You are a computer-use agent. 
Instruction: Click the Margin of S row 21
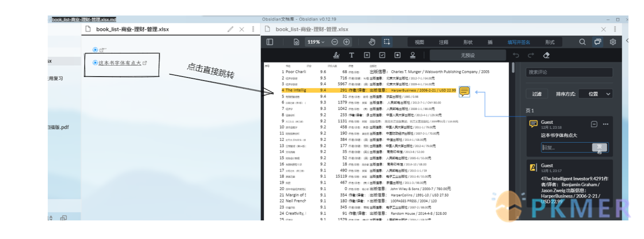tap(365, 195)
